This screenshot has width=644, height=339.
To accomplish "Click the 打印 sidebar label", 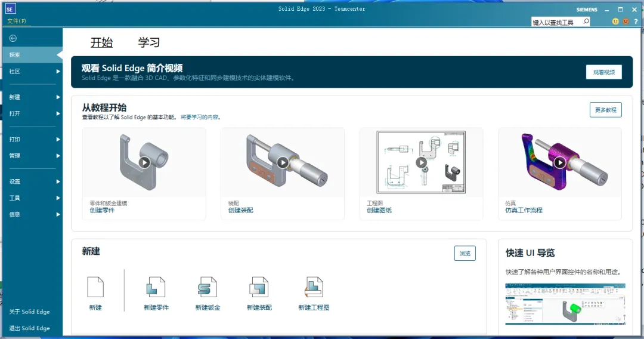I will tap(15, 139).
